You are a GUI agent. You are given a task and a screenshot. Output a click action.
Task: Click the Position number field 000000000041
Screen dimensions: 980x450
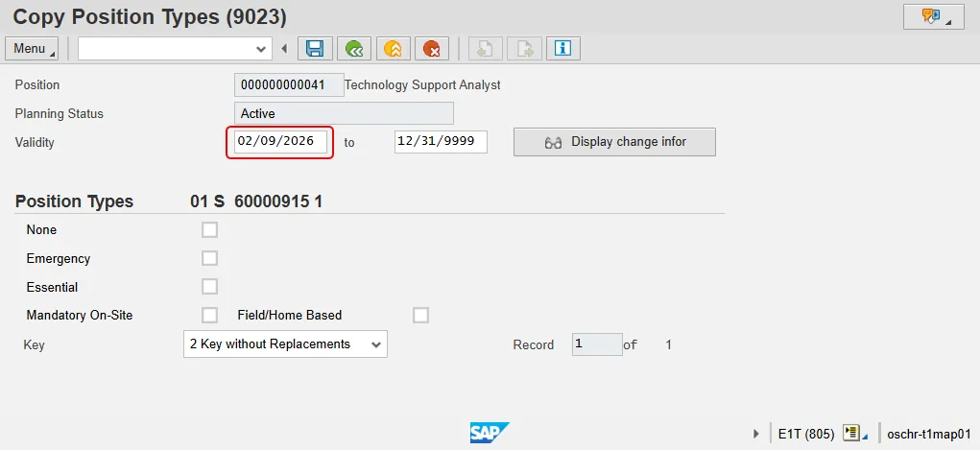289,85
